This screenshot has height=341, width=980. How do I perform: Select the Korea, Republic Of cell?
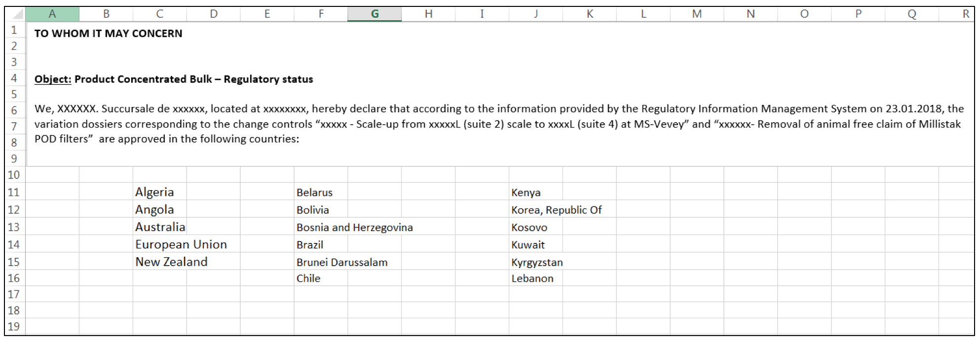556,210
